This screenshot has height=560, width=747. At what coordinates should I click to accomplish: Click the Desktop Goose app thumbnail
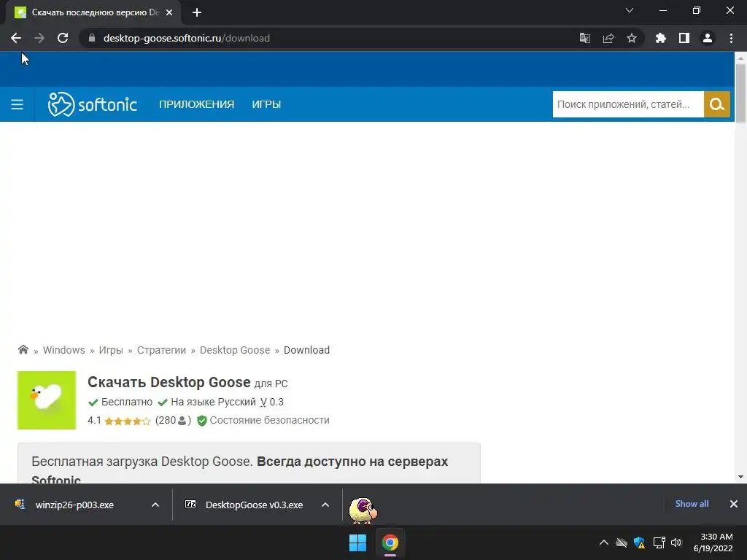tap(47, 400)
